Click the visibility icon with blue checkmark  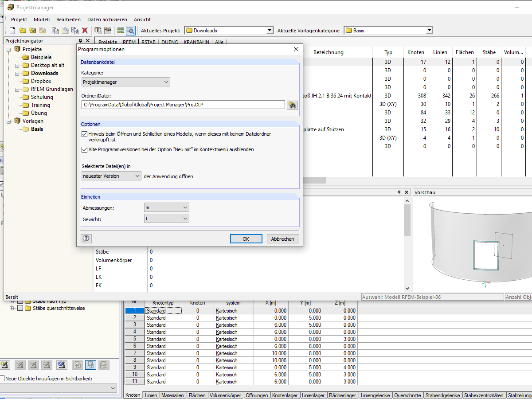click(x=62, y=365)
